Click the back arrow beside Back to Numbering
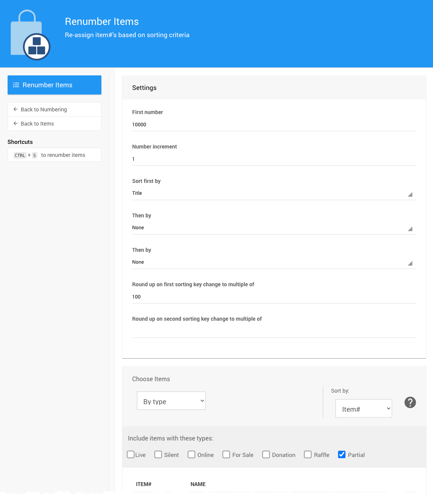Screen dimensions: 433x504 click(x=16, y=109)
